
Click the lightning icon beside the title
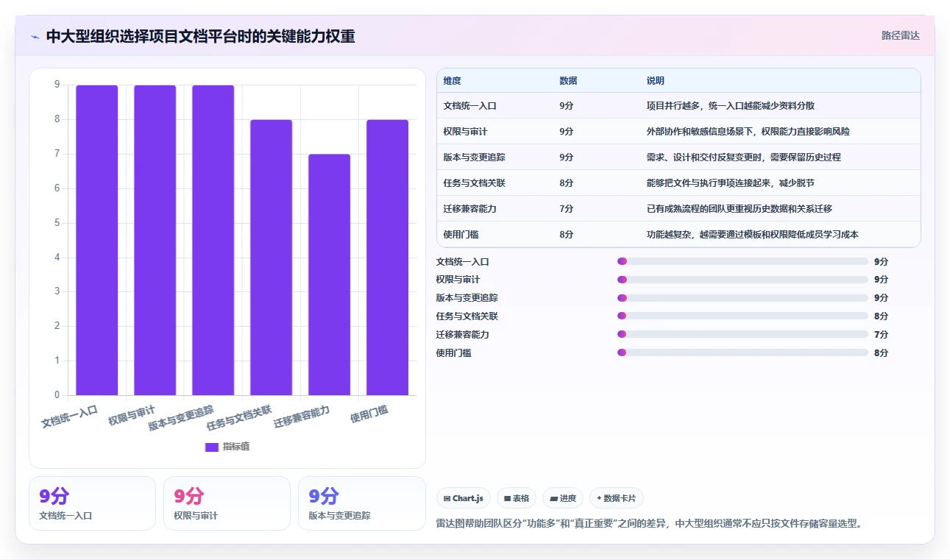coord(35,37)
